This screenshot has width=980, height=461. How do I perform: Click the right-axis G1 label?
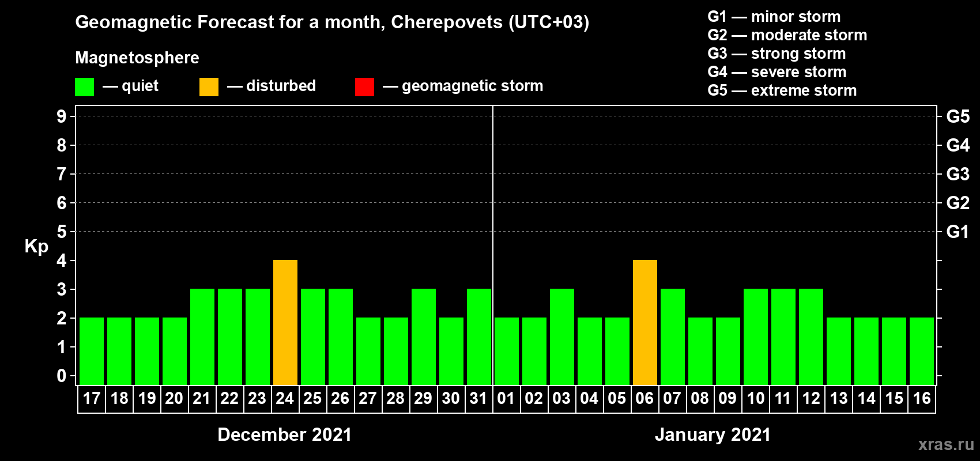(958, 232)
